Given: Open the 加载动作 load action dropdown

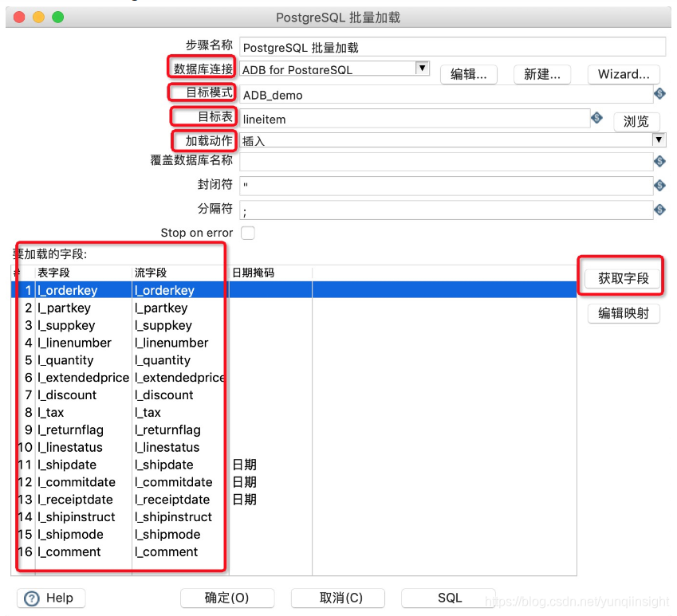Looking at the screenshot, I should click(x=659, y=139).
